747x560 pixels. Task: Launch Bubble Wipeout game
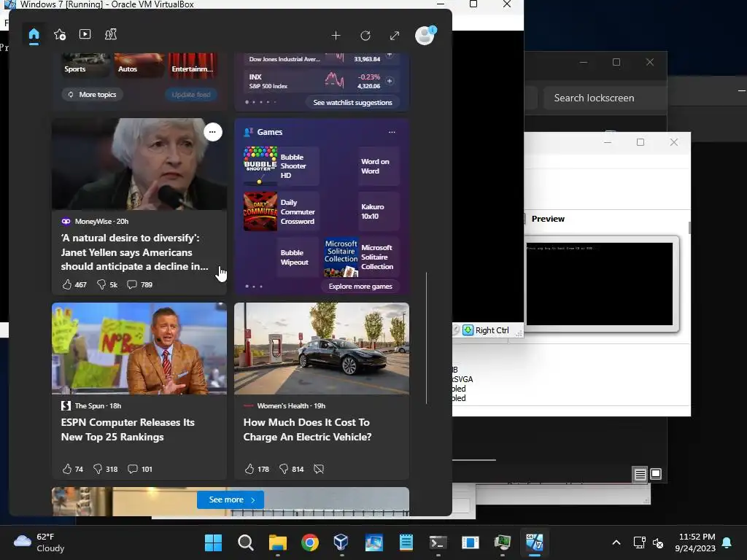[281, 257]
